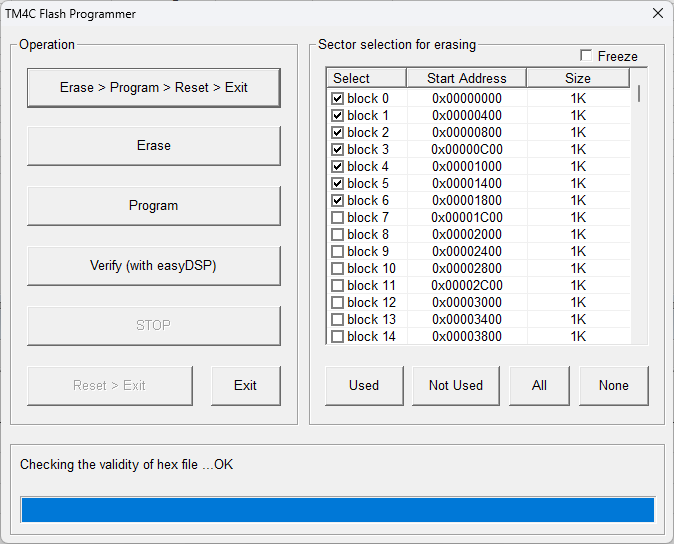This screenshot has height=544, width=674.
Task: Click address 0x00000400 cell
Action: click(x=467, y=116)
